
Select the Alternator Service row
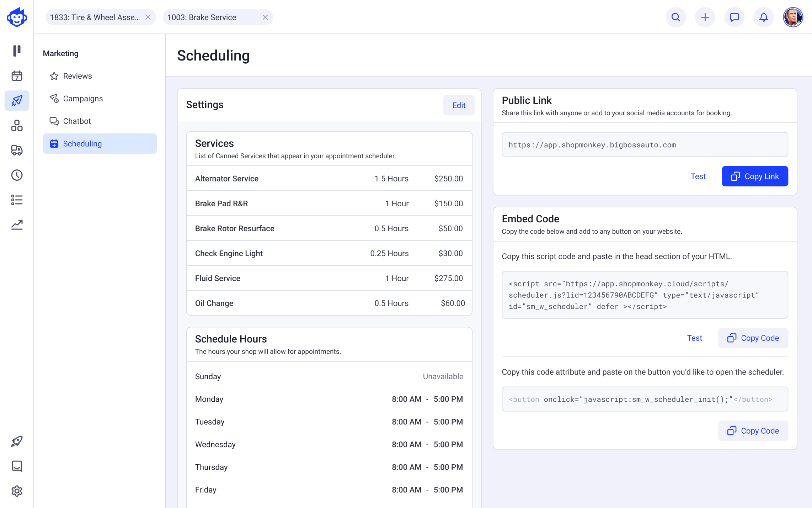pyautogui.click(x=329, y=179)
